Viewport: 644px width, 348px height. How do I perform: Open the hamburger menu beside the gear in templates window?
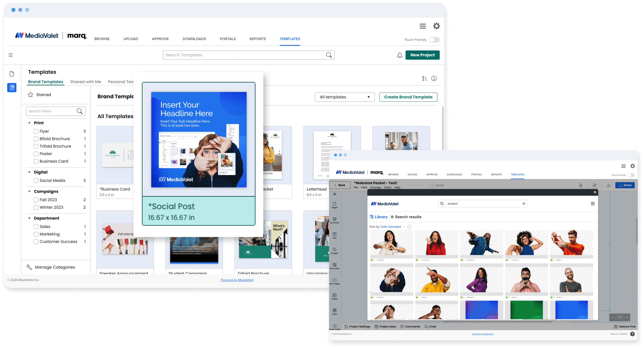(x=423, y=26)
